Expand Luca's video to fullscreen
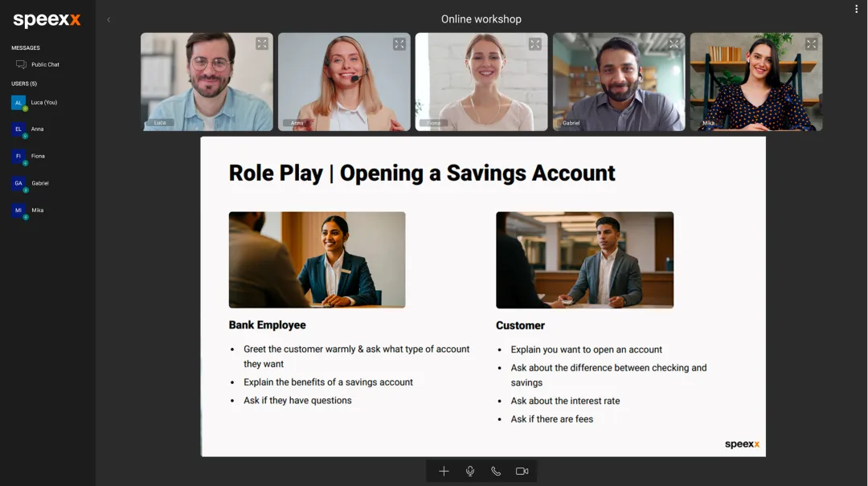The height and width of the screenshot is (486, 868). tap(262, 43)
